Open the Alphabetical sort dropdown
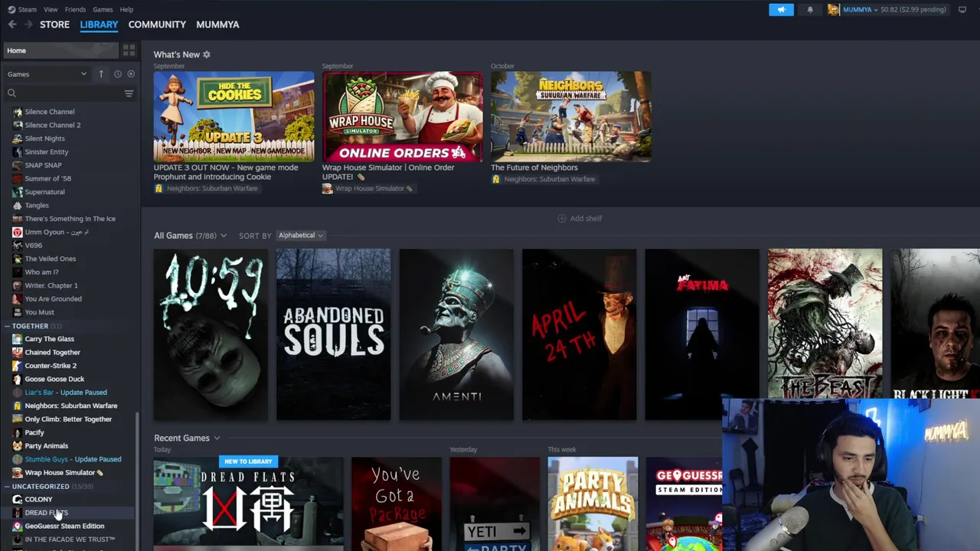 click(300, 236)
